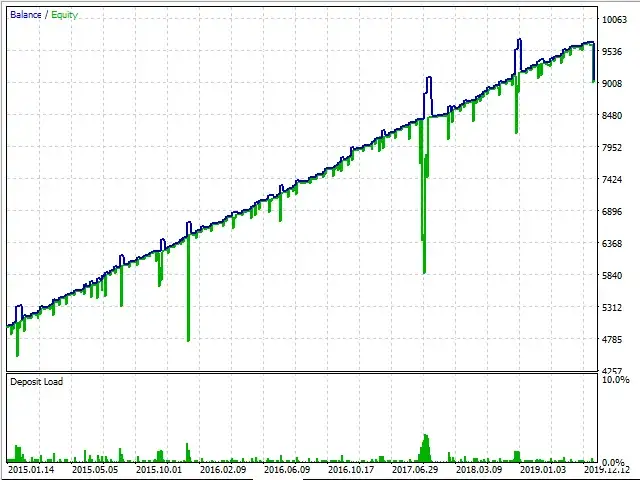The image size is (640, 480).
Task: Click the 2015.01.14 date label
Action: tap(31, 469)
